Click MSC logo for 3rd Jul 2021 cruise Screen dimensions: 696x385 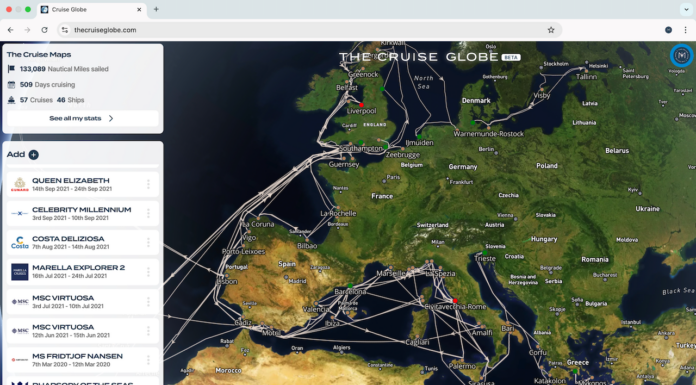click(x=20, y=302)
